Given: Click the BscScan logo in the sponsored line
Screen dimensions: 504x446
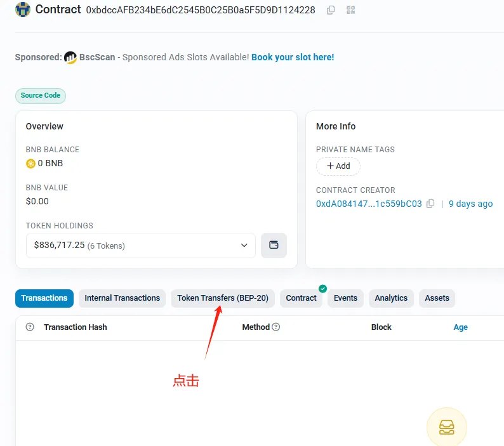Looking at the screenshot, I should 70,57.
